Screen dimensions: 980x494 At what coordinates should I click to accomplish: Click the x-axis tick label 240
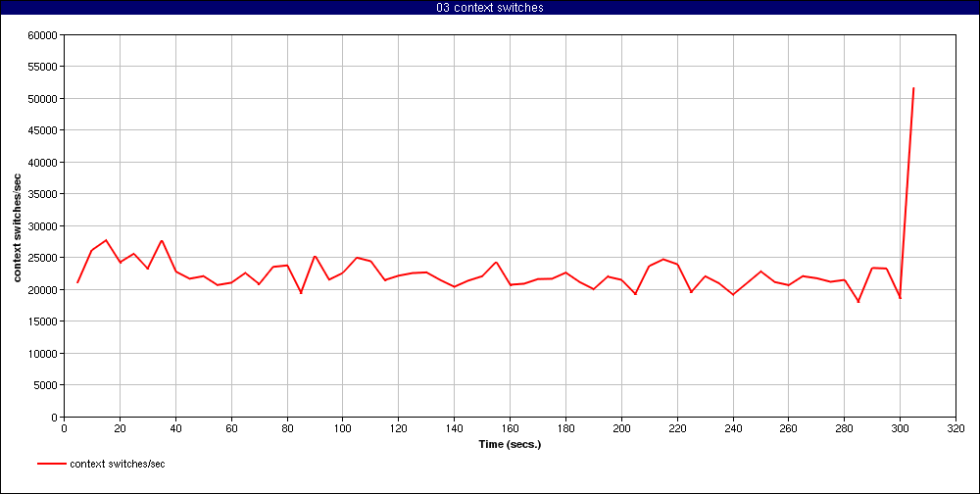click(733, 429)
